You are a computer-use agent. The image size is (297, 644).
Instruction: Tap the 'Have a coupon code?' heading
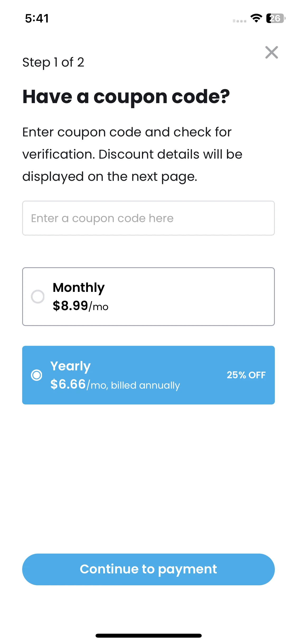pyautogui.click(x=126, y=97)
